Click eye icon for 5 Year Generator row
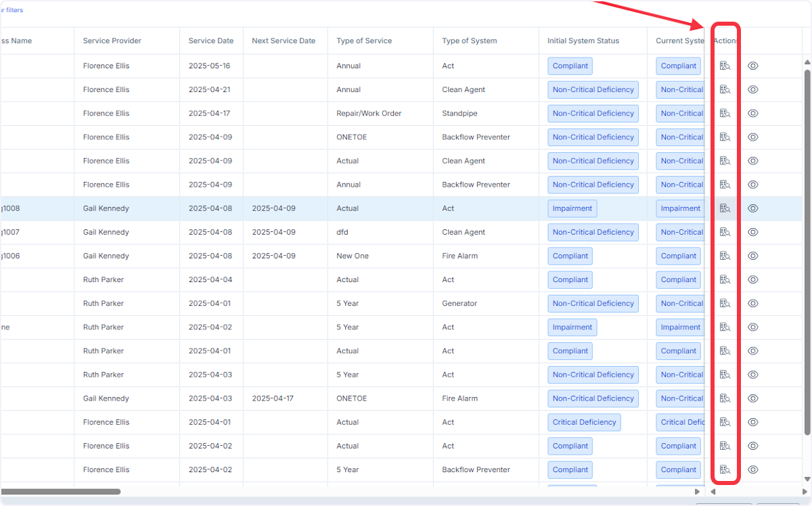Viewport: 812px width, 506px height. (x=753, y=303)
